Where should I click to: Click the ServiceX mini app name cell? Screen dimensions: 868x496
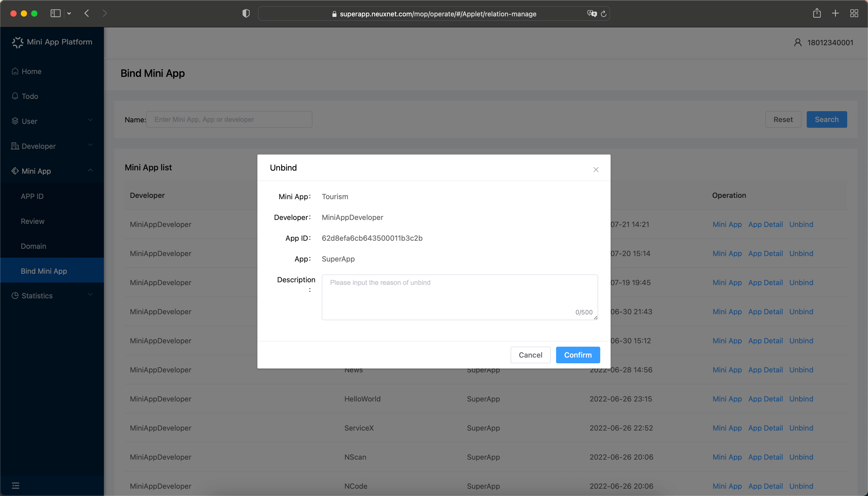pyautogui.click(x=359, y=428)
